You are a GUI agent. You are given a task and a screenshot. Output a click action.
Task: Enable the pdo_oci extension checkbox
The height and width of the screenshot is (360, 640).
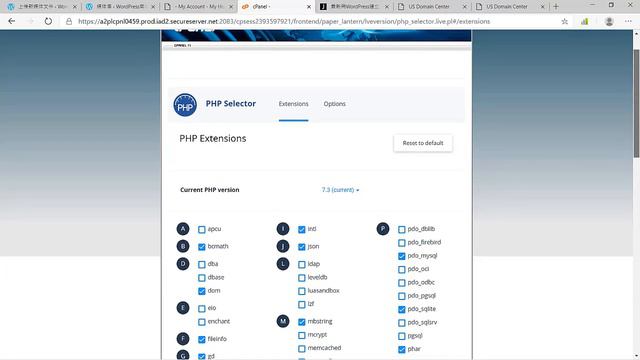[x=402, y=269]
